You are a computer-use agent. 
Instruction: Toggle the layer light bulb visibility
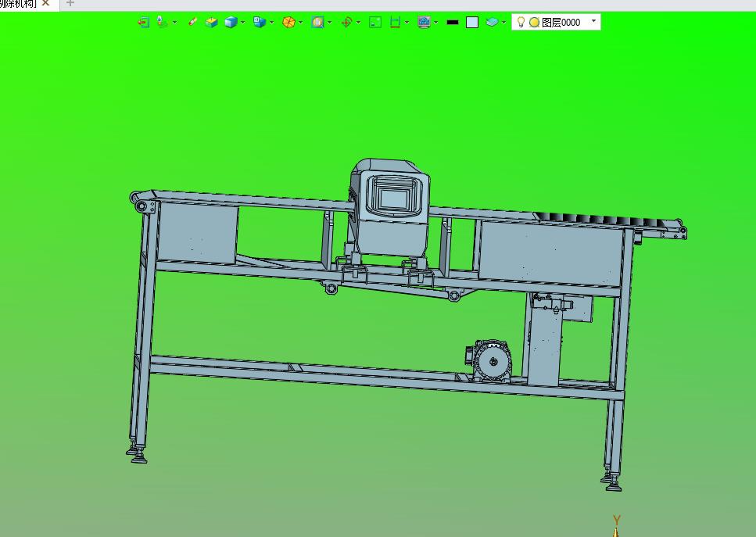pyautogui.click(x=521, y=22)
